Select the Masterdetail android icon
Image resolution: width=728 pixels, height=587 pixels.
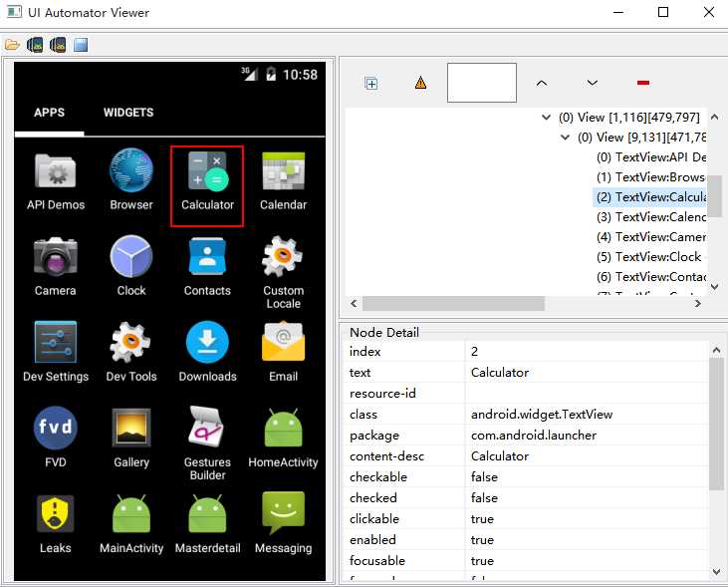207,513
